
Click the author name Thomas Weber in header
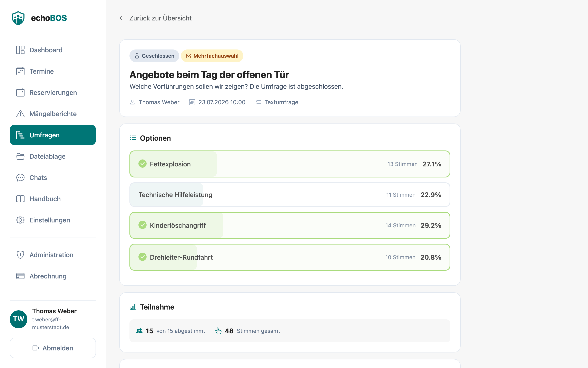tap(159, 102)
